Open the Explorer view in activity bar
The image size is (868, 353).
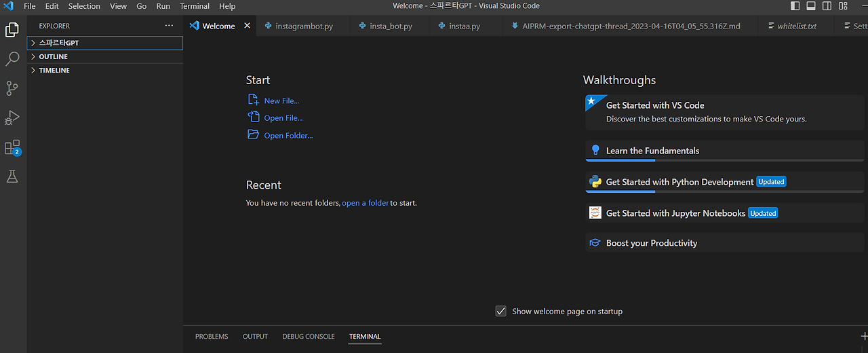12,30
